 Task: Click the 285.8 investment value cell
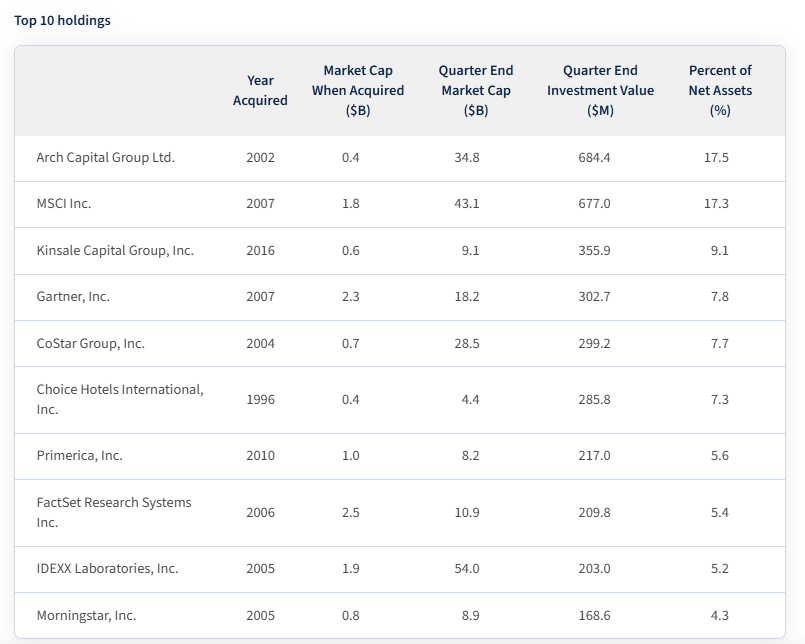595,400
